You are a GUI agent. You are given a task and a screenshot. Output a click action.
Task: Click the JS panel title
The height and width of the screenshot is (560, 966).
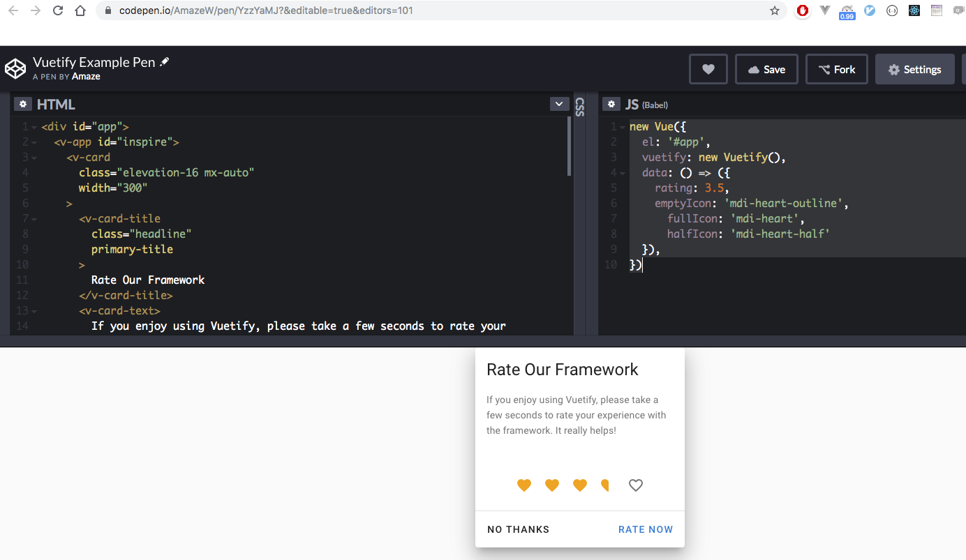632,105
